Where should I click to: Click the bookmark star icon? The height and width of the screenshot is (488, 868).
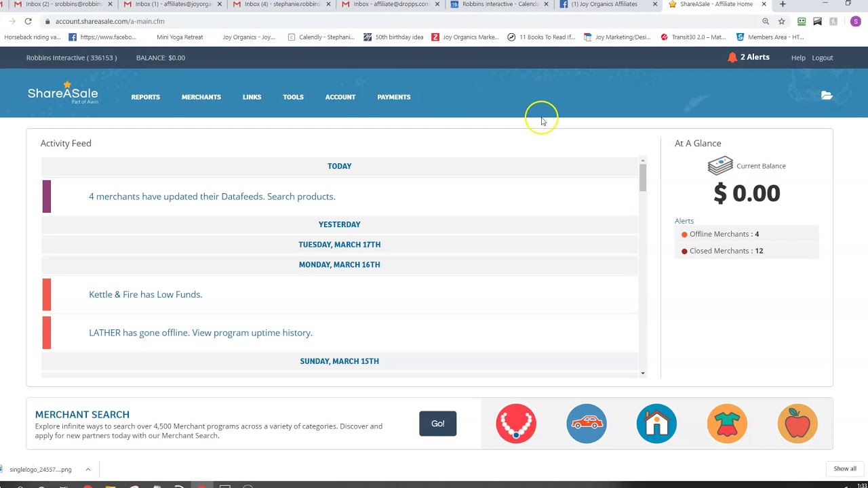pos(781,21)
